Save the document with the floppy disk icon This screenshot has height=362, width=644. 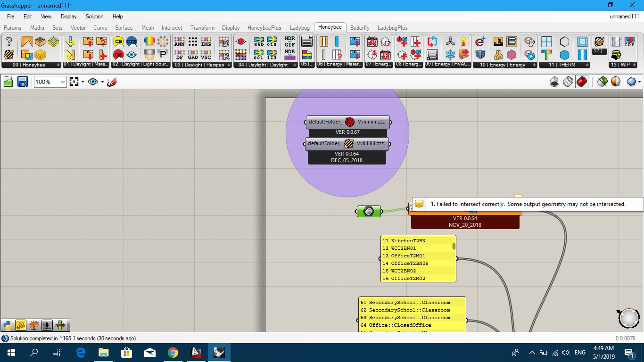22,82
